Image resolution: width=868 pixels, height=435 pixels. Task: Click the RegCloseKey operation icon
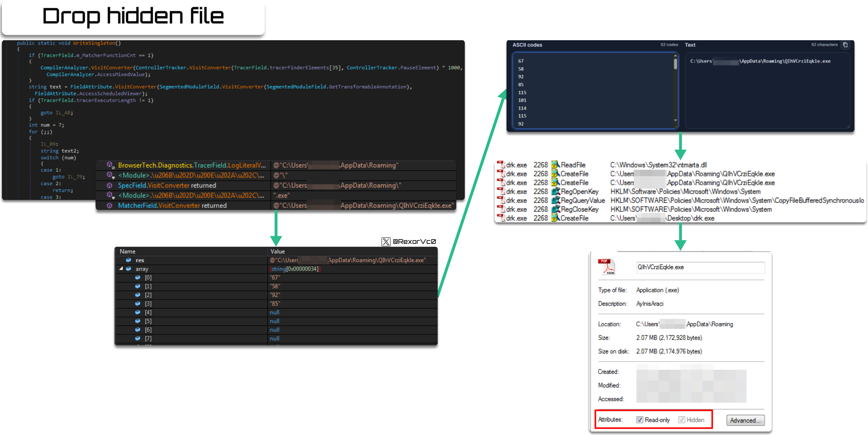coord(556,209)
